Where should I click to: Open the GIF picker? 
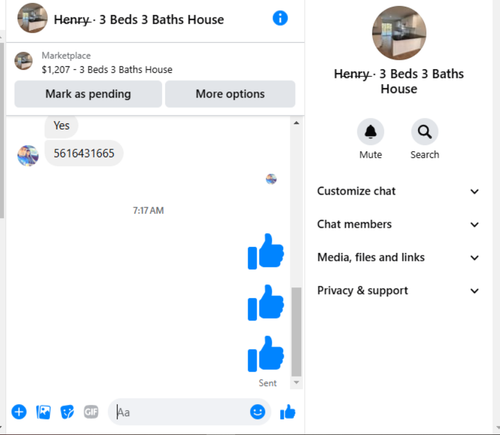pyautogui.click(x=91, y=412)
